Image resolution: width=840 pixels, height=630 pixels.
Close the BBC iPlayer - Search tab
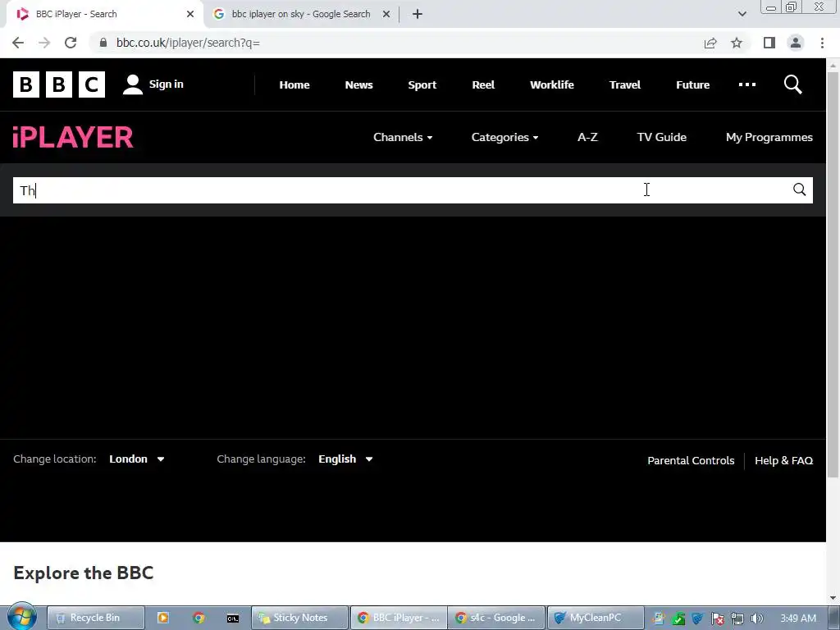coord(190,15)
